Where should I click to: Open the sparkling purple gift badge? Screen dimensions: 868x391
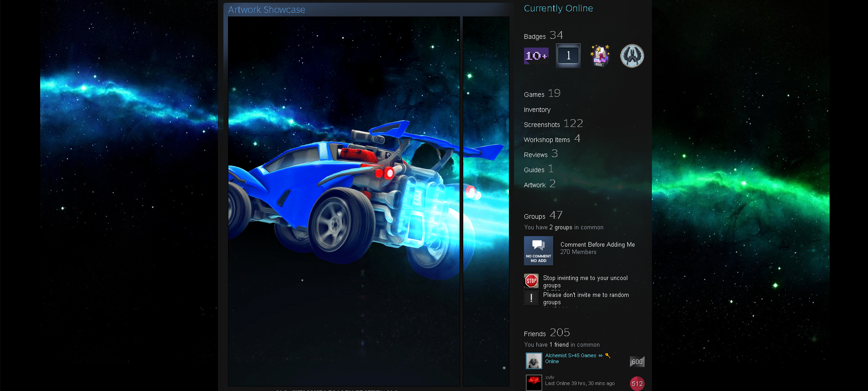(600, 56)
